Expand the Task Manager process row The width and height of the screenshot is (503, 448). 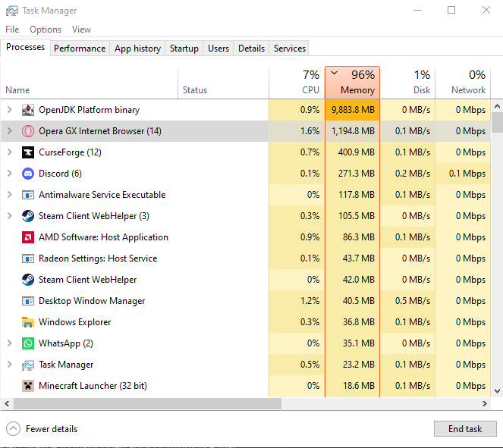(x=10, y=365)
